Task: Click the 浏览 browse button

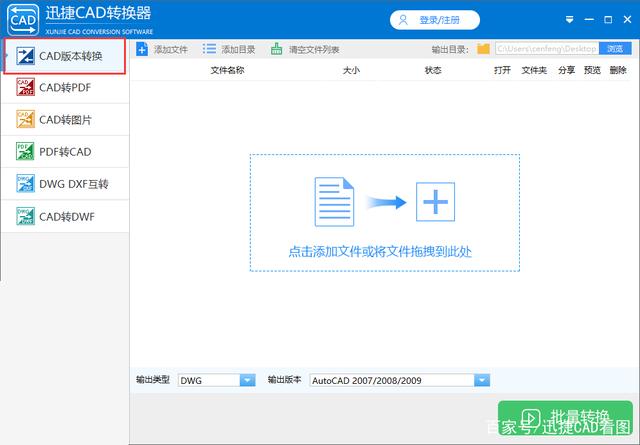Action: tap(615, 49)
